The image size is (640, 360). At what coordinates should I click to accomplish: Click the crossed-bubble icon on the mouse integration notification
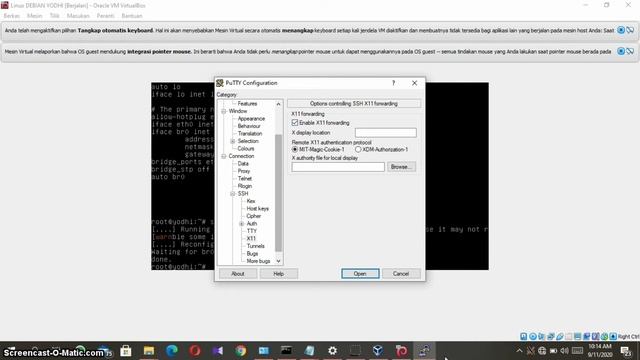pyautogui.click(x=630, y=51)
